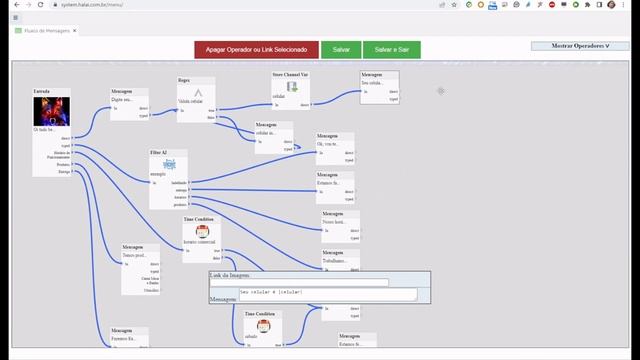
Task: Select the 'Fazemos En...' Mensagem node
Action: [x=129, y=338]
